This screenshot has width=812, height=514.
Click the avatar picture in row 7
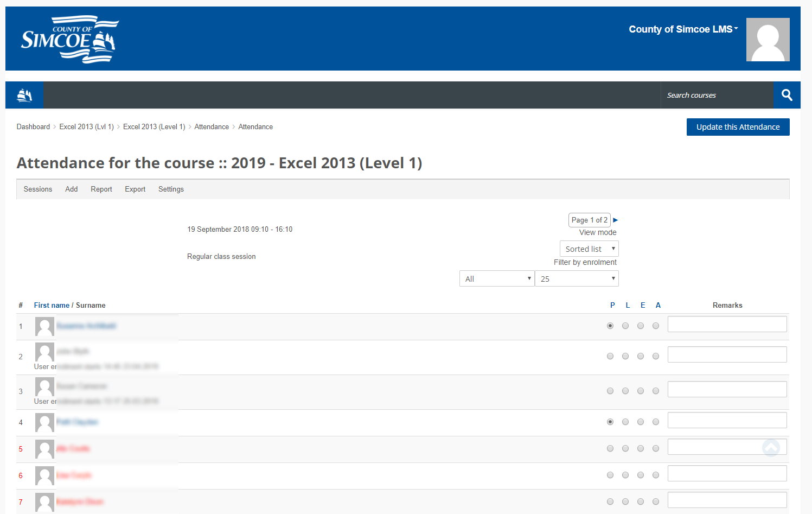click(x=44, y=502)
